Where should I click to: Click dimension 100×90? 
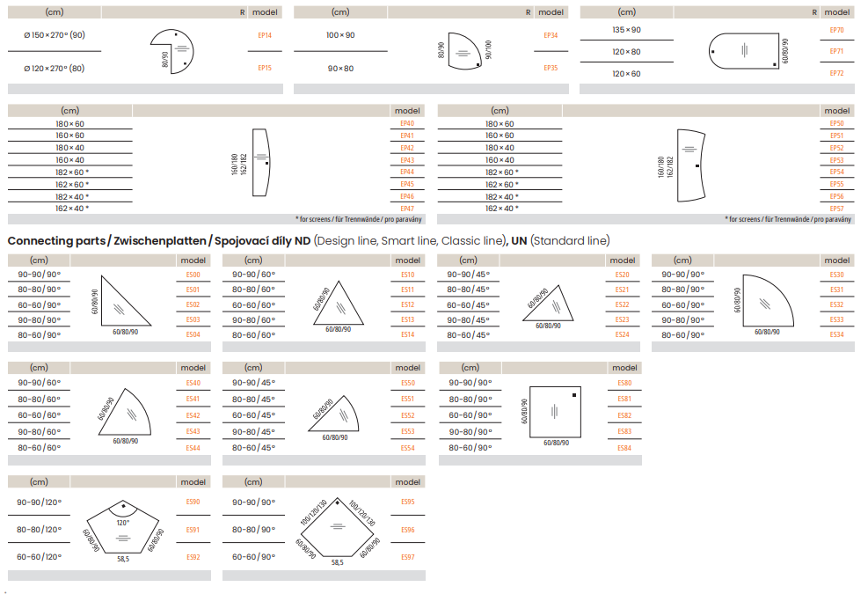[x=340, y=35]
